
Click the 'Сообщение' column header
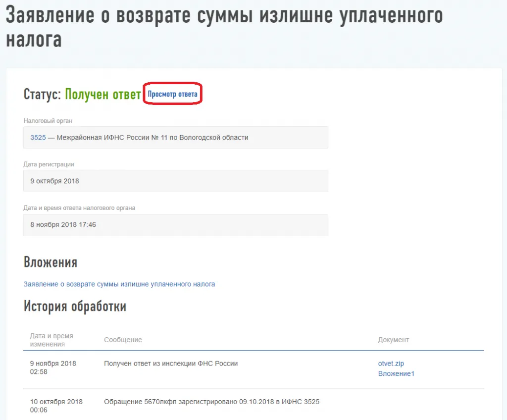pyautogui.click(x=123, y=340)
